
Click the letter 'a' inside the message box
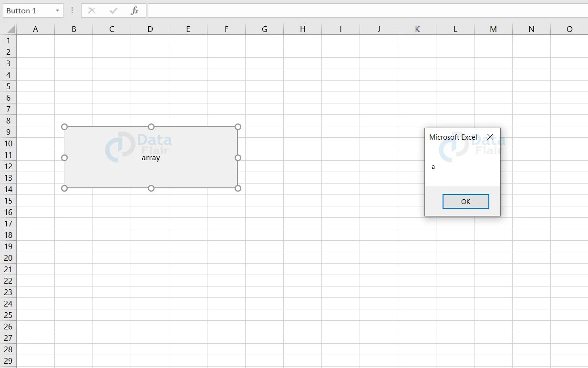[433, 166]
